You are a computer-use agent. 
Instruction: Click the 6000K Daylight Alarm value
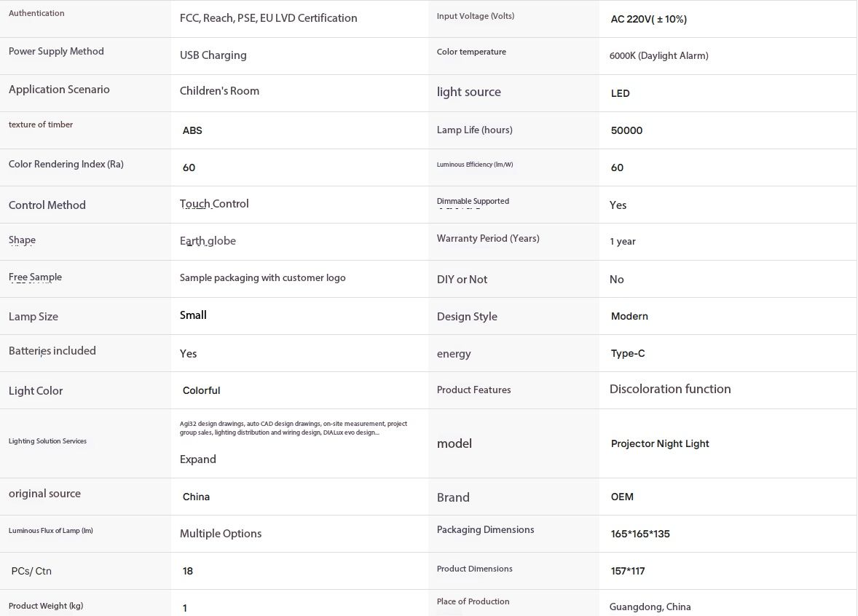coord(659,56)
